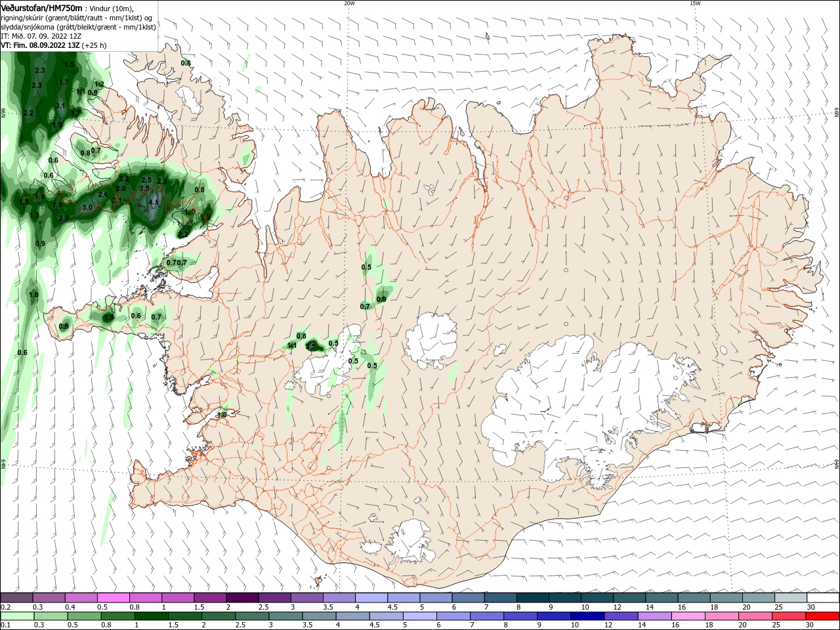The width and height of the screenshot is (840, 630).
Task: Click the bright pink 0.5 swatch in upper legend row
Action: (x=114, y=598)
